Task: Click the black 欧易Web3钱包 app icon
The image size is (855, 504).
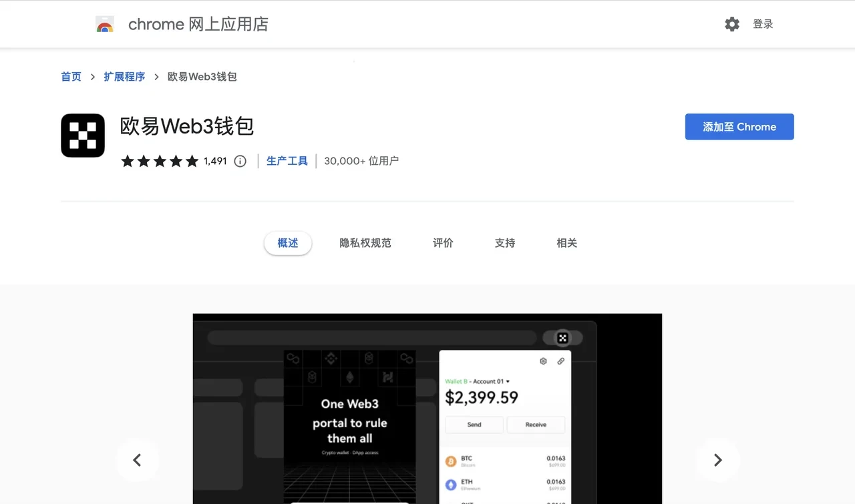Action: tap(83, 135)
